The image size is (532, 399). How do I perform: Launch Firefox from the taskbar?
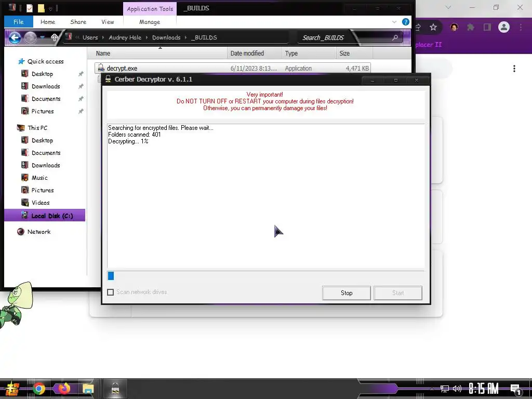(64, 389)
